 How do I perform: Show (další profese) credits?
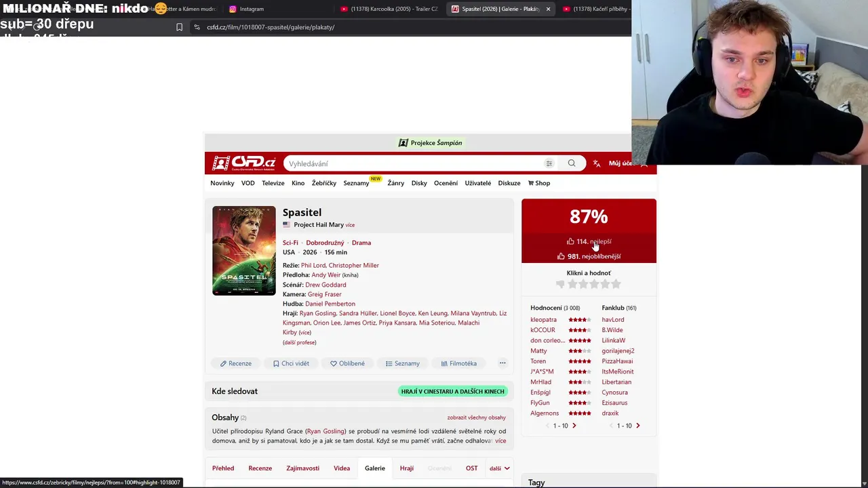[x=300, y=342]
